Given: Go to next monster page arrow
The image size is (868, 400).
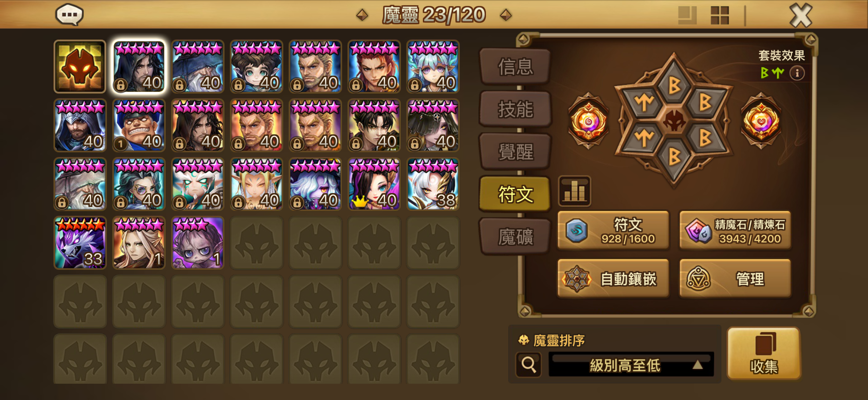Looking at the screenshot, I should 506,15.
